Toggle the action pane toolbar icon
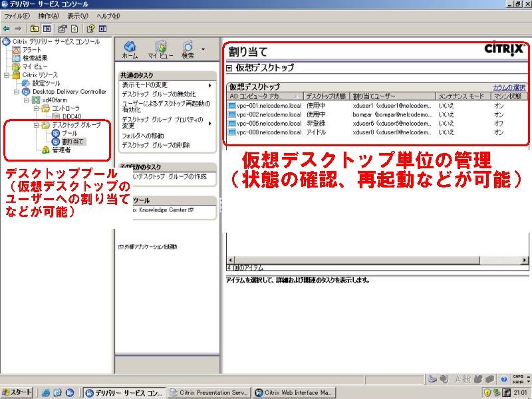This screenshot has height=399, width=532. (x=103, y=29)
